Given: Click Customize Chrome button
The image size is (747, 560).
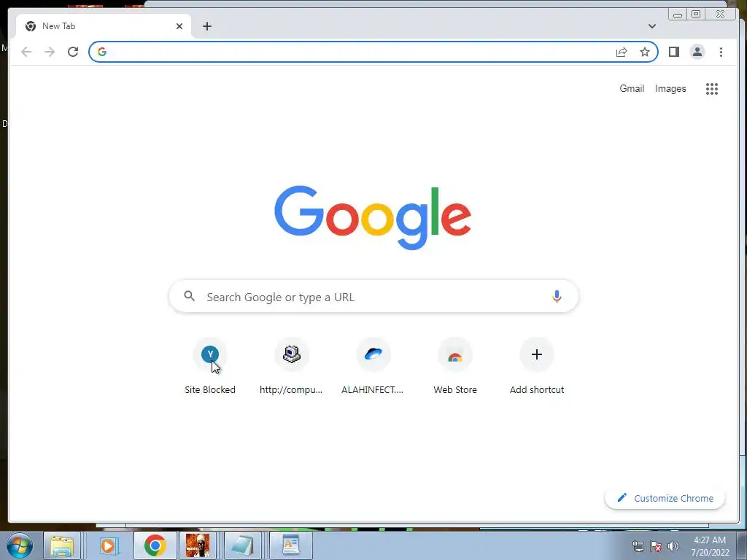Looking at the screenshot, I should pos(665,498).
